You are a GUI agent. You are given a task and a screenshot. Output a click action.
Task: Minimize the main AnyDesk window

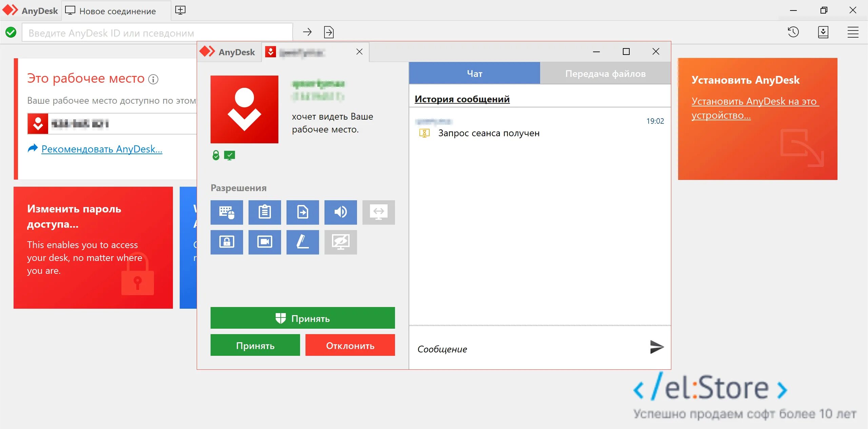tap(793, 11)
